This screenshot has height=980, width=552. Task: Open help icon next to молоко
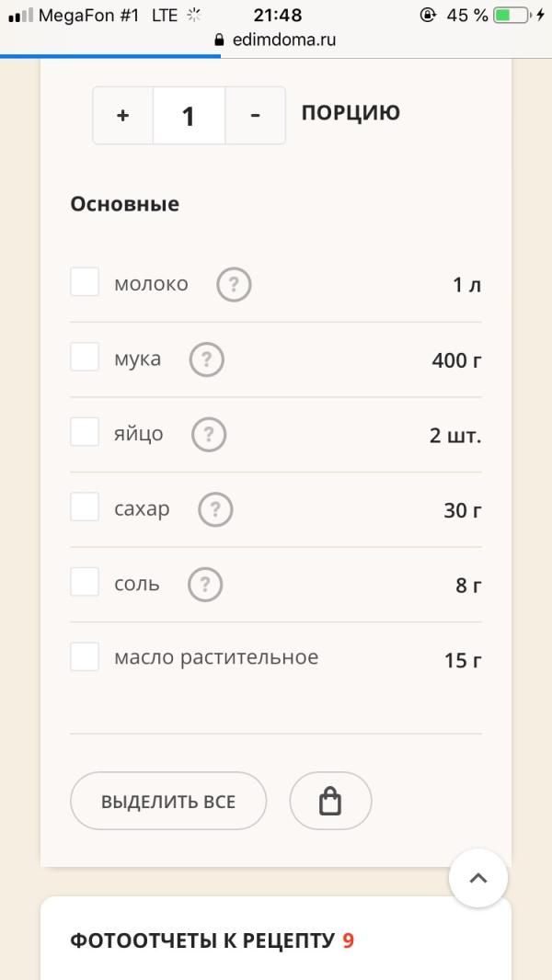[x=234, y=285]
